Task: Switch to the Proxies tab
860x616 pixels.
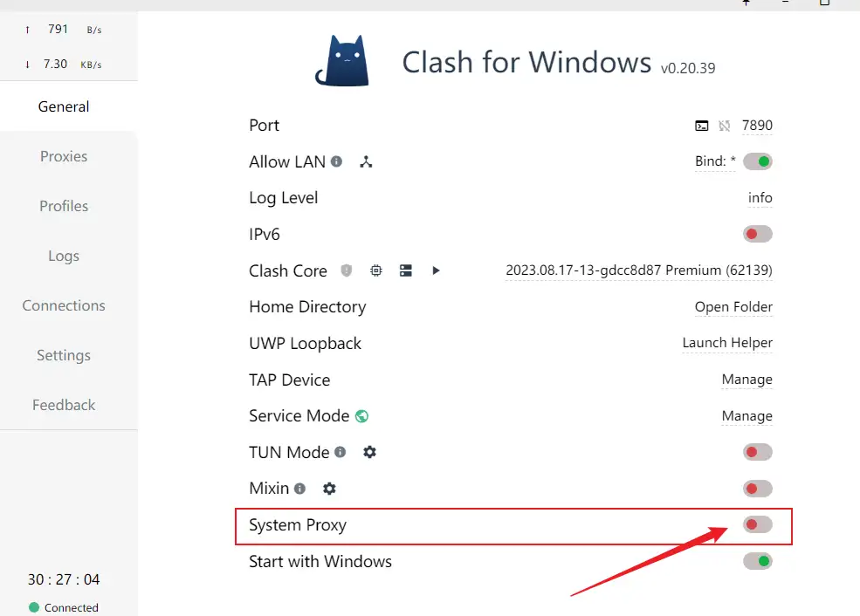Action: pyautogui.click(x=64, y=156)
